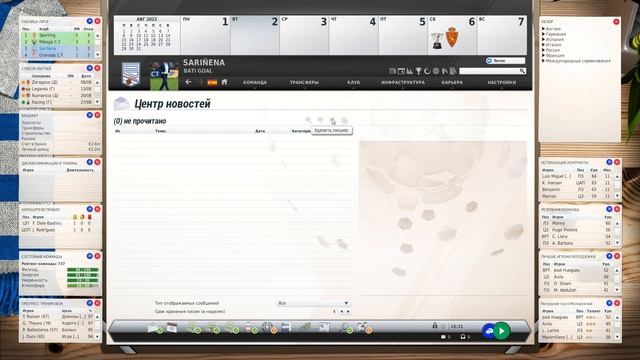
Task: Click blue button on league table widget
Action: tap(89, 21)
